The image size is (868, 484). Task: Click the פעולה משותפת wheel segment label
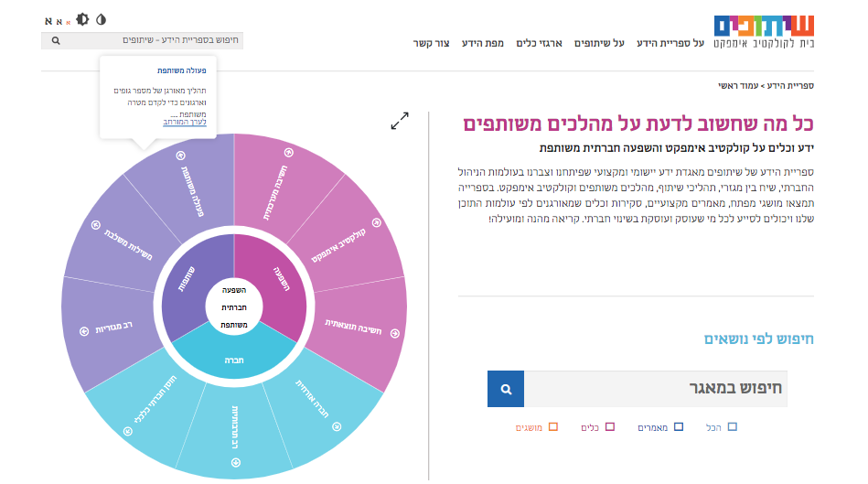(x=193, y=191)
